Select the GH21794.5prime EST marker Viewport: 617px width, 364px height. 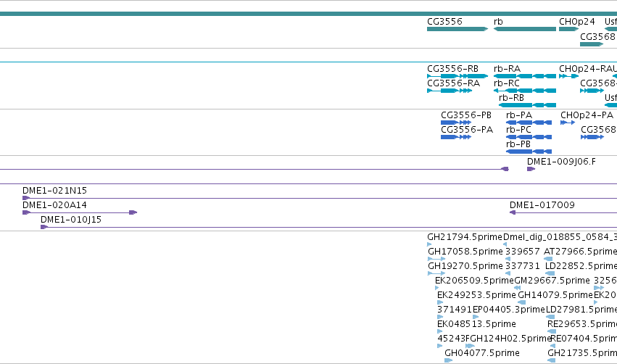pyautogui.click(x=429, y=244)
